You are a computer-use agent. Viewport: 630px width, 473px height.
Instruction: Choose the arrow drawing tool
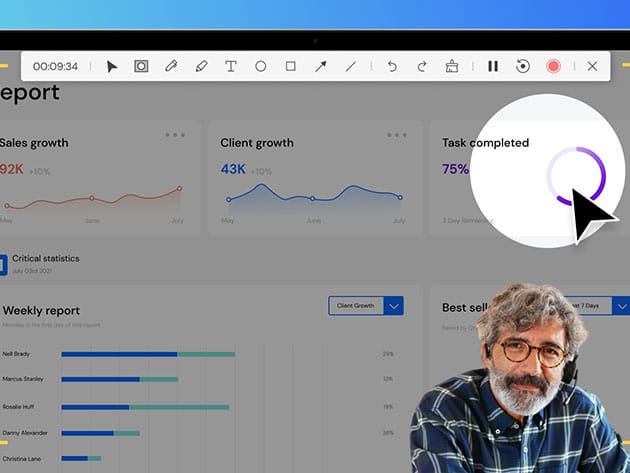(321, 66)
